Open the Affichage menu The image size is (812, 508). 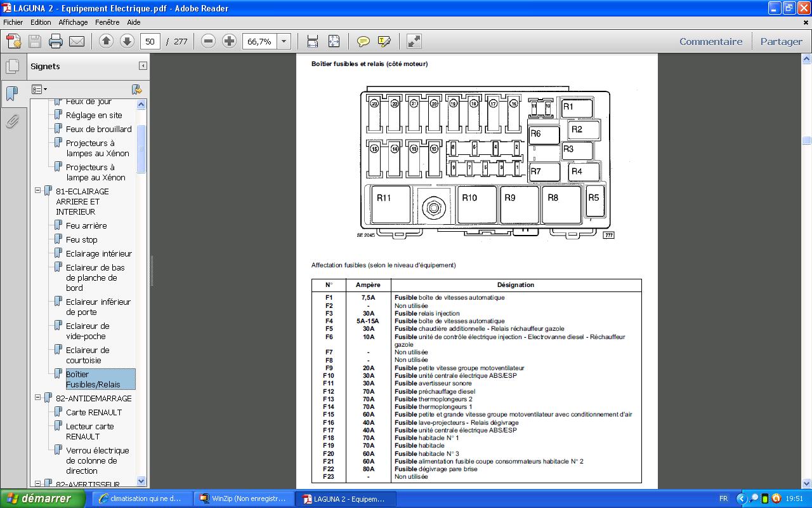73,22
